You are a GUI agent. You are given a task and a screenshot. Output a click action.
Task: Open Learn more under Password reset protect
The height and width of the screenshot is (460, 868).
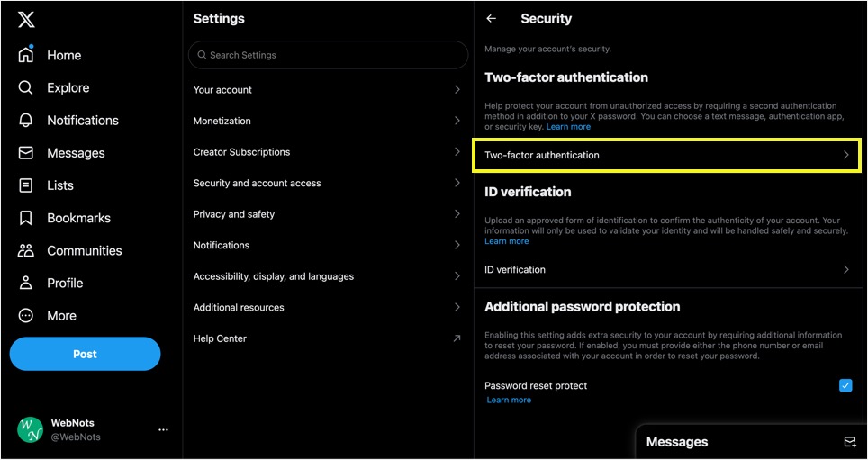pos(509,400)
